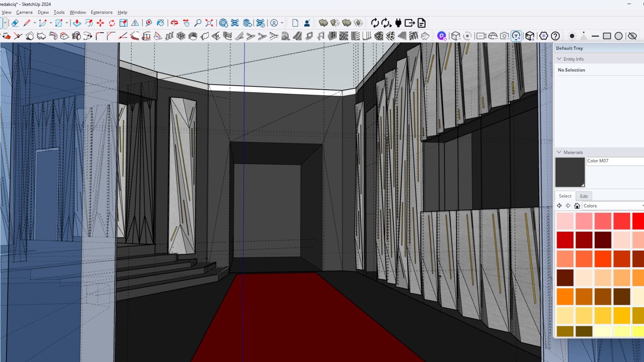Image resolution: width=644 pixels, height=362 pixels.
Task: Open the Draw menu
Action: (43, 12)
